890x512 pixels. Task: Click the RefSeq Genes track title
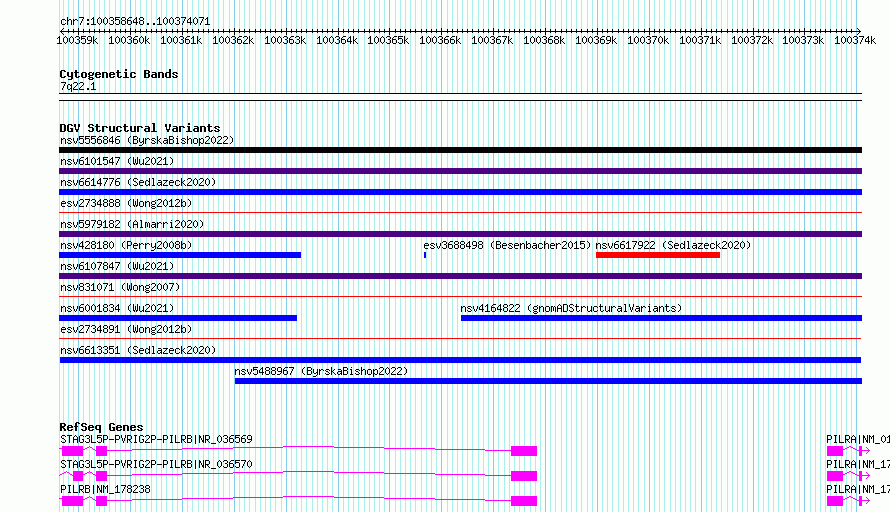(x=101, y=427)
